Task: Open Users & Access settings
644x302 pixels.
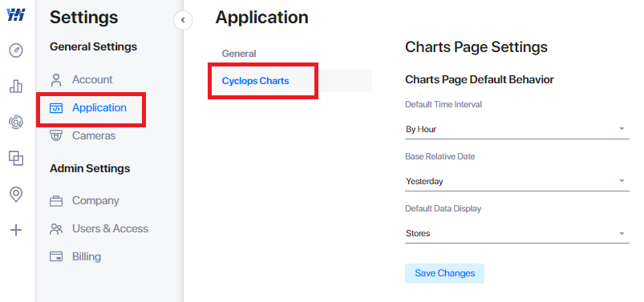Action: click(110, 228)
